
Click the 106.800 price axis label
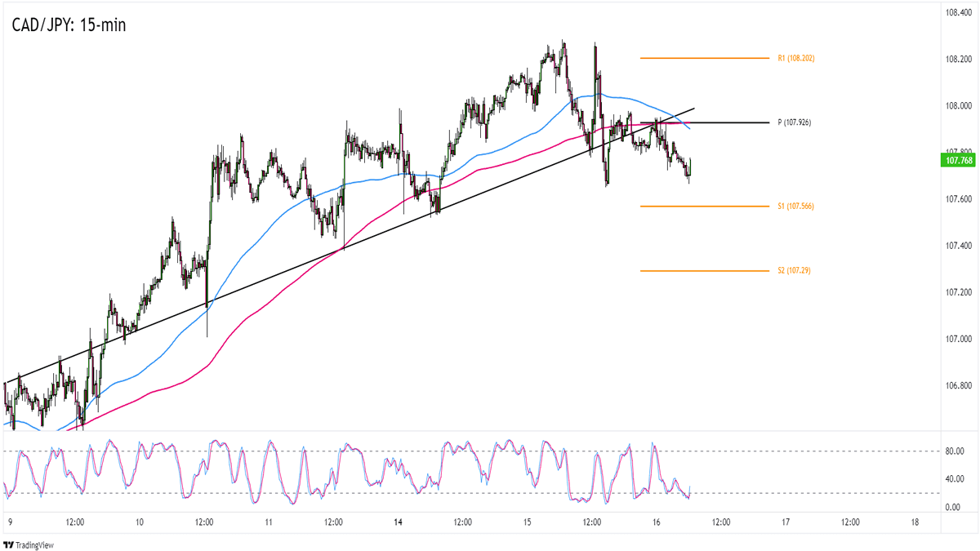click(x=957, y=385)
